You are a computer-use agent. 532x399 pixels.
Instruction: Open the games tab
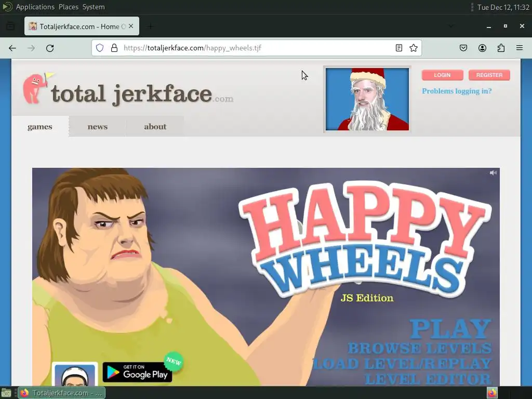[40, 127]
